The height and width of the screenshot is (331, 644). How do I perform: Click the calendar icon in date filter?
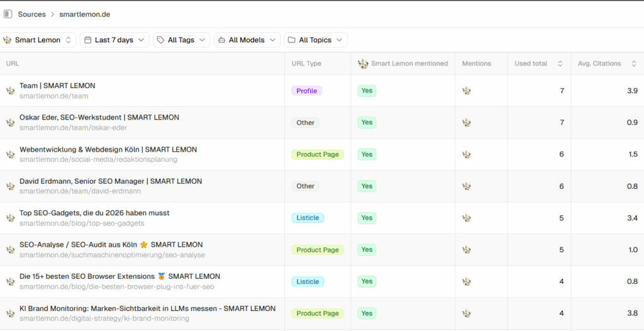88,40
